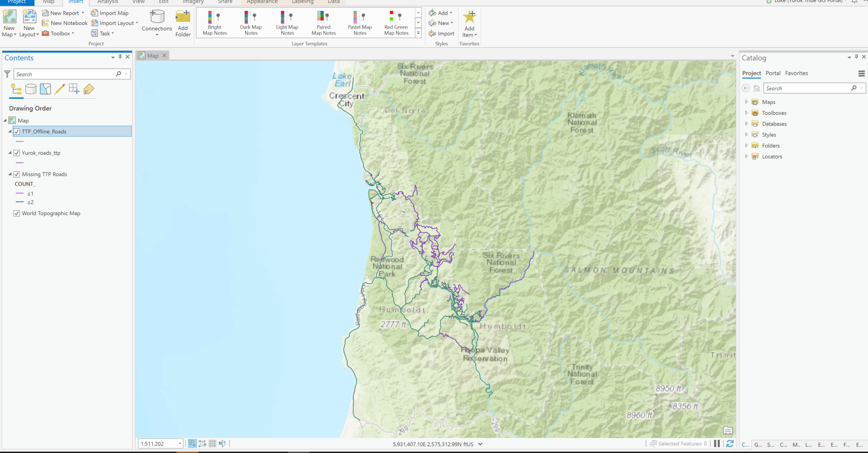Expand the Locators node in Catalog
Screen dimensions: 868x453
click(746, 156)
